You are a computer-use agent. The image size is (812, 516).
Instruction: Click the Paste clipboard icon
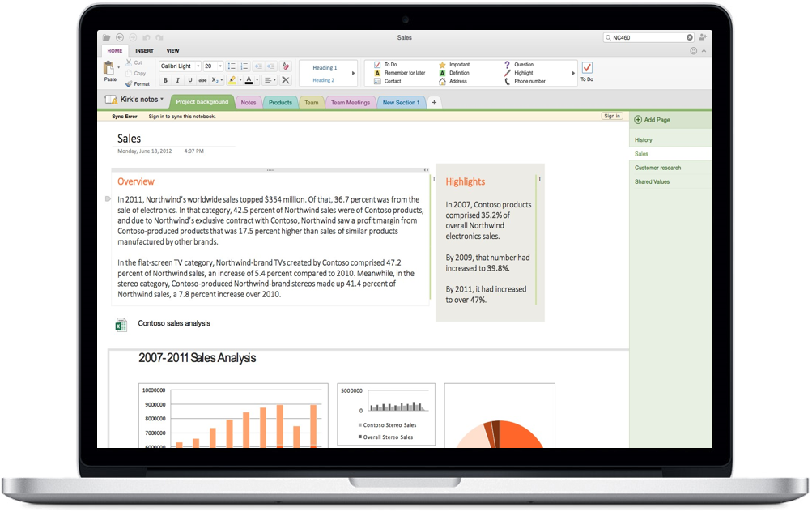108,68
